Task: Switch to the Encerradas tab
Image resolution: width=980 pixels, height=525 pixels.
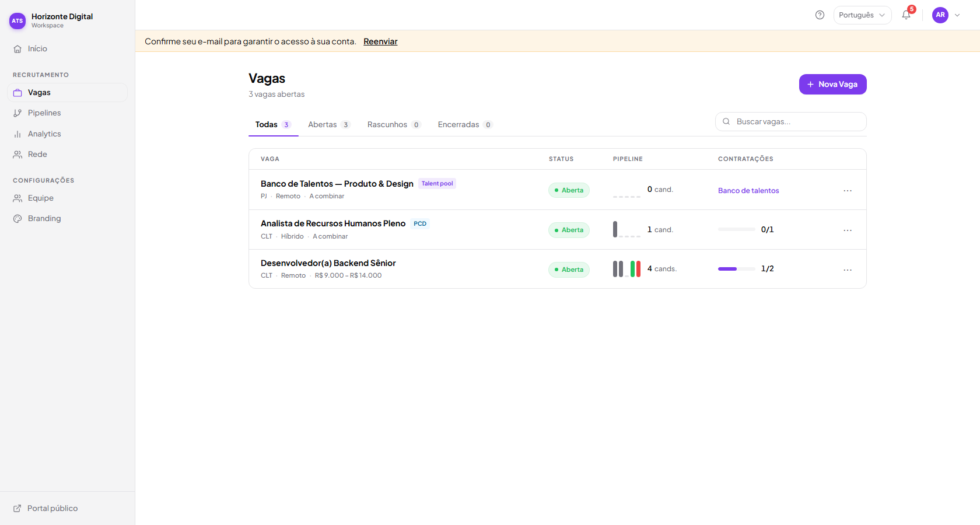Action: tap(465, 125)
